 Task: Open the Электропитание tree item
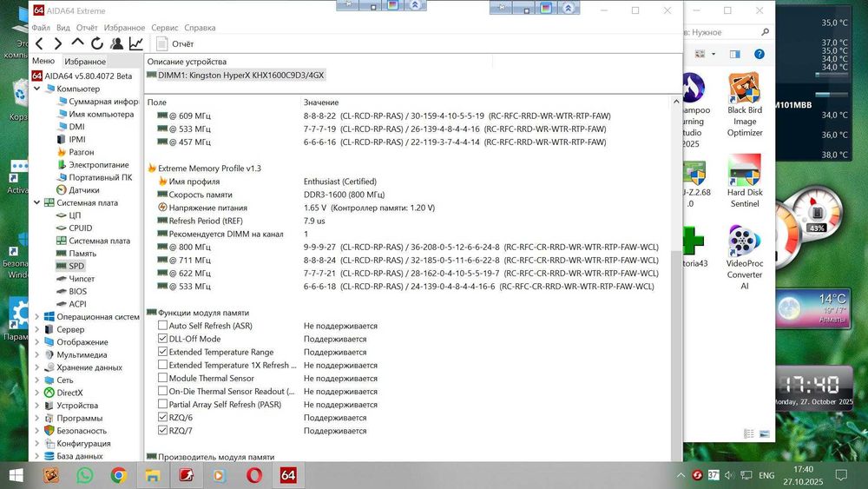(x=93, y=164)
